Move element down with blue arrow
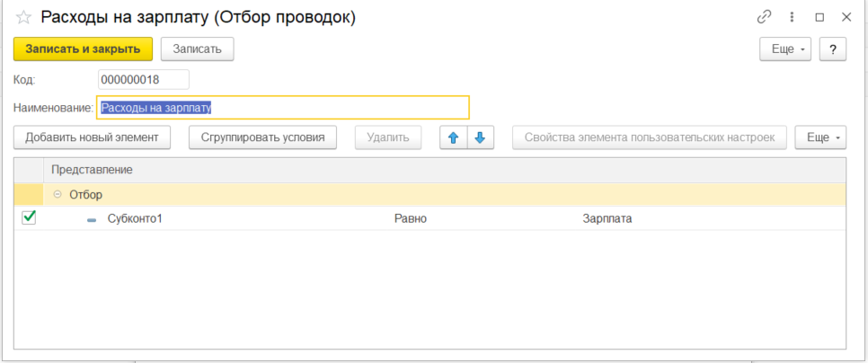Screen dimensions: 868x363 click(480, 137)
